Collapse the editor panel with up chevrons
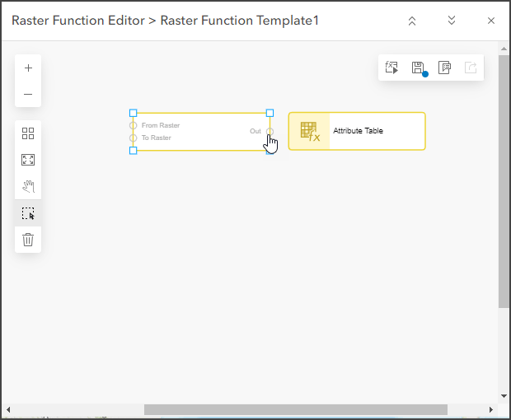 pos(412,21)
